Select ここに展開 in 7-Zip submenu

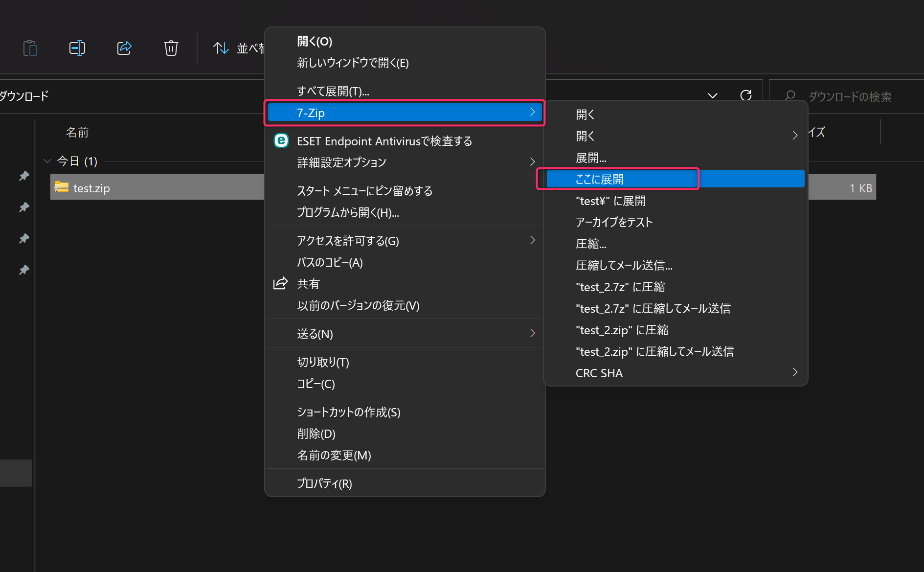(600, 179)
